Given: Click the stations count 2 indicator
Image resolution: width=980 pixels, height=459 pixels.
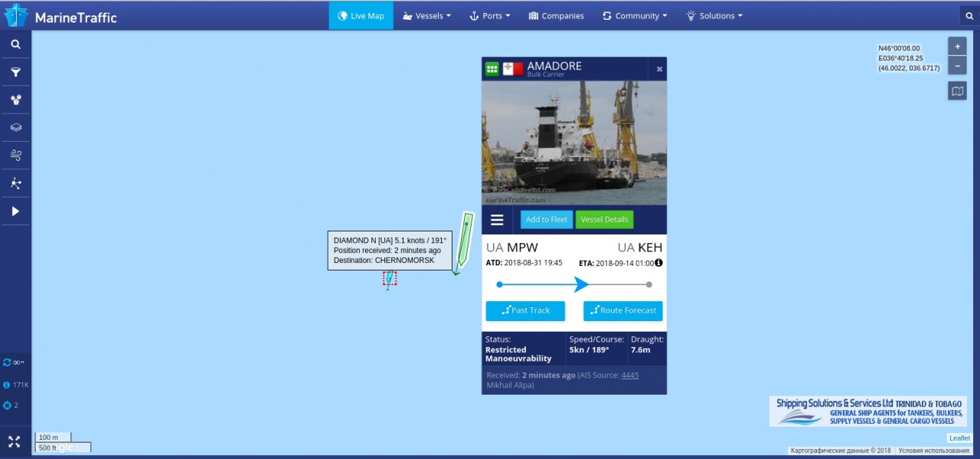Looking at the screenshot, I should [11, 405].
